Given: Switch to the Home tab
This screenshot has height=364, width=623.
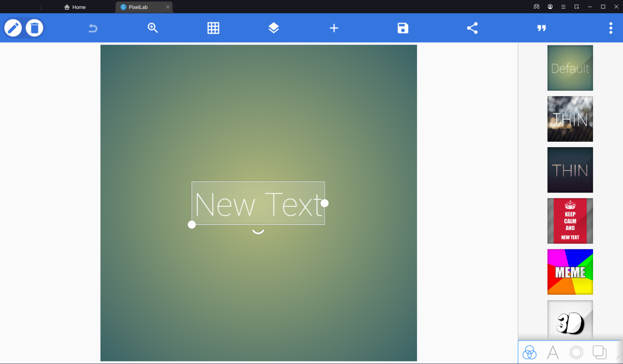Looking at the screenshot, I should pyautogui.click(x=75, y=7).
